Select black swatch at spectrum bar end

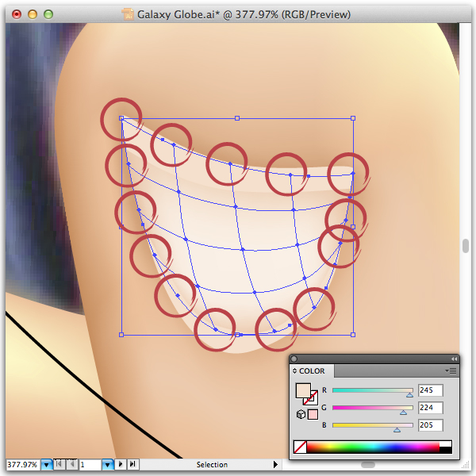coord(446,450)
